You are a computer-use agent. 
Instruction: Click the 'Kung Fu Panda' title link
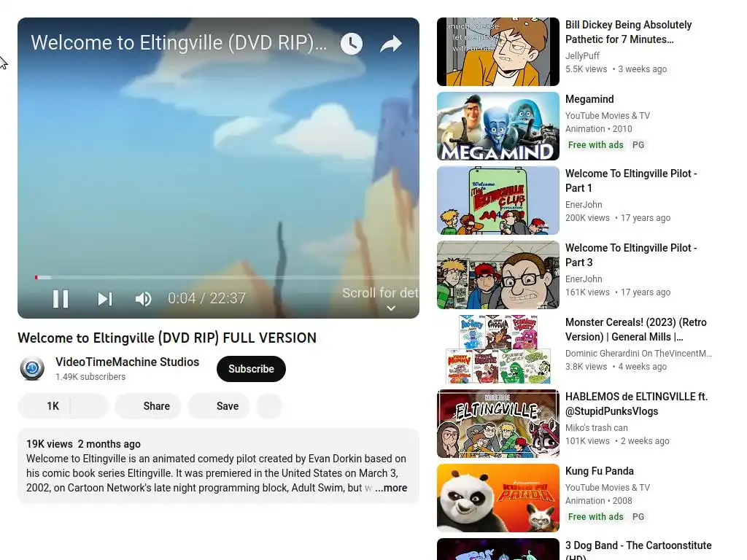coord(600,471)
